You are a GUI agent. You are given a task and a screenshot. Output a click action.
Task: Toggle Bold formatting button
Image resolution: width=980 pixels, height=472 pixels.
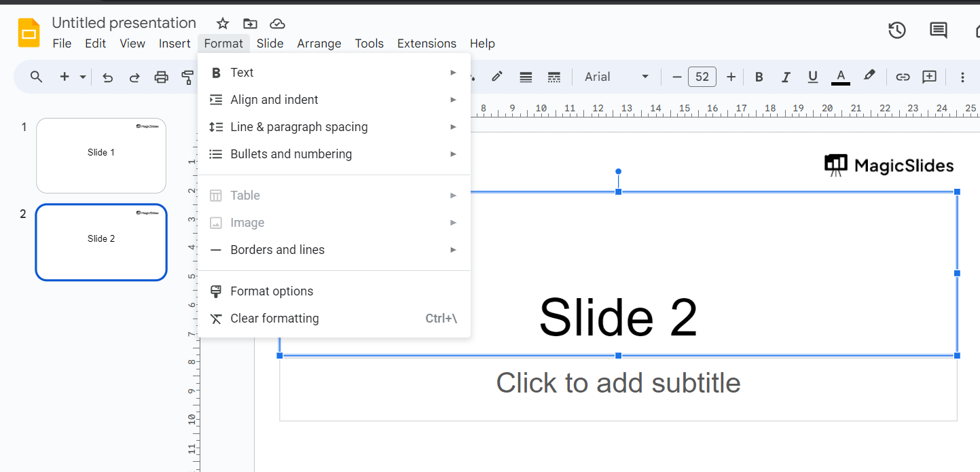[759, 77]
